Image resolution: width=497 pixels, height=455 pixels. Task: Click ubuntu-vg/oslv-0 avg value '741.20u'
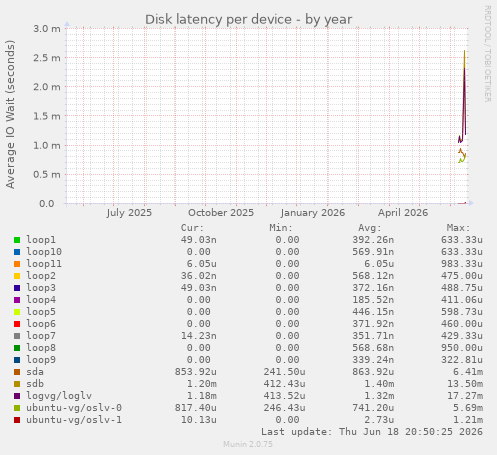click(x=373, y=408)
